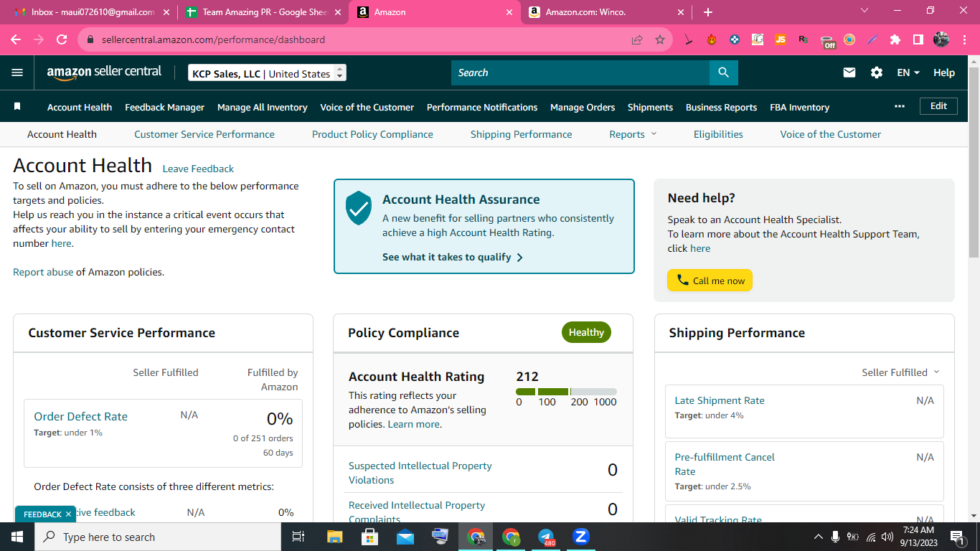This screenshot has height=551, width=980.
Task: Open Zoom from the taskbar
Action: (x=581, y=537)
